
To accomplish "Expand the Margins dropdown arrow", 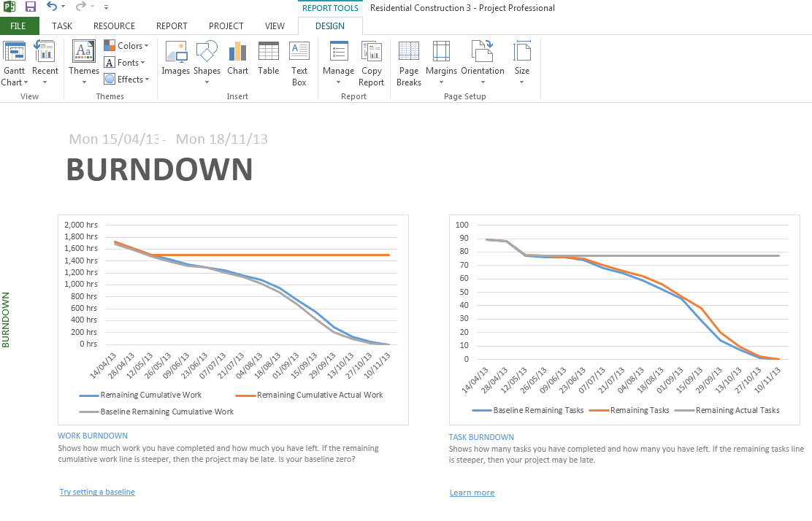I will click(x=441, y=82).
